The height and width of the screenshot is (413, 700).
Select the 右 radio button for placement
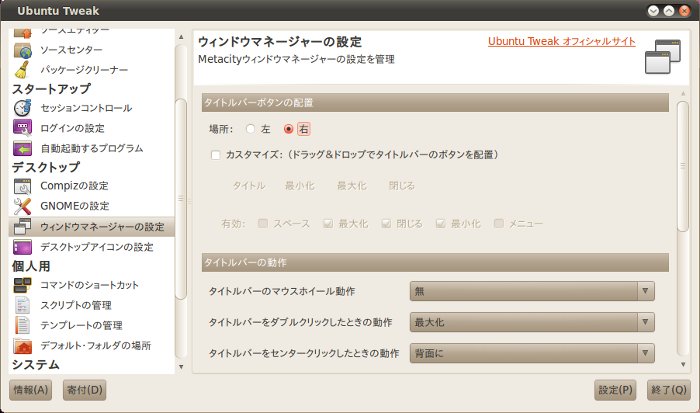[290, 129]
